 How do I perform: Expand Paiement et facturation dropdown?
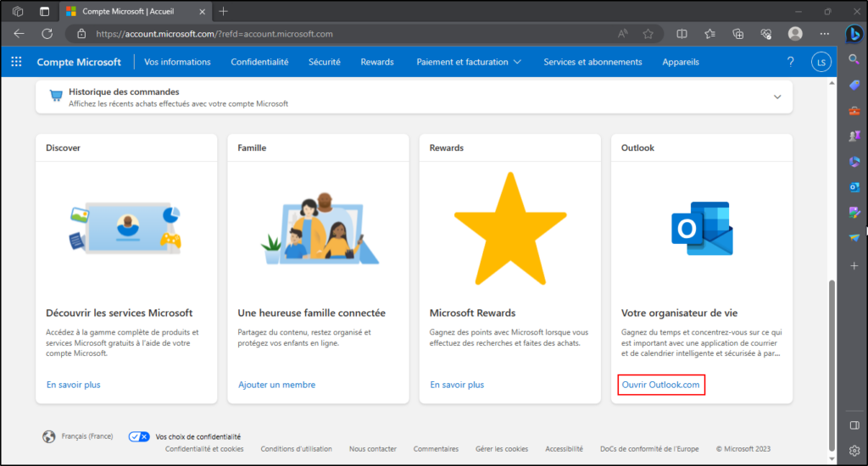[x=468, y=62]
